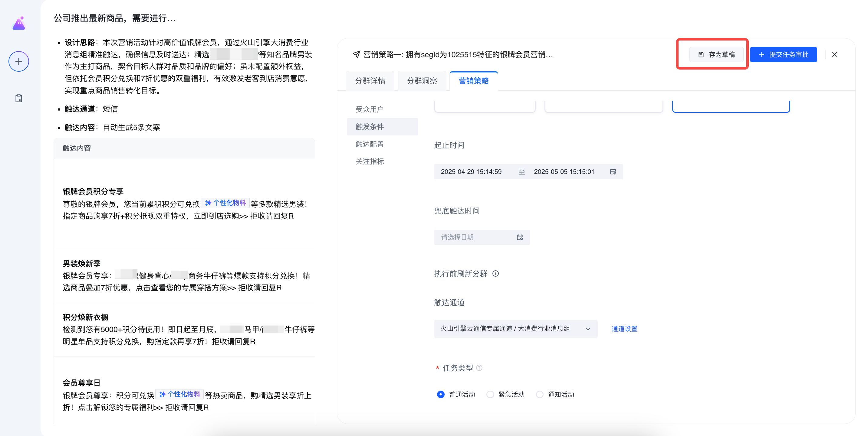The image size is (868, 436).
Task: Click the purple assistant logo icon
Action: click(19, 23)
